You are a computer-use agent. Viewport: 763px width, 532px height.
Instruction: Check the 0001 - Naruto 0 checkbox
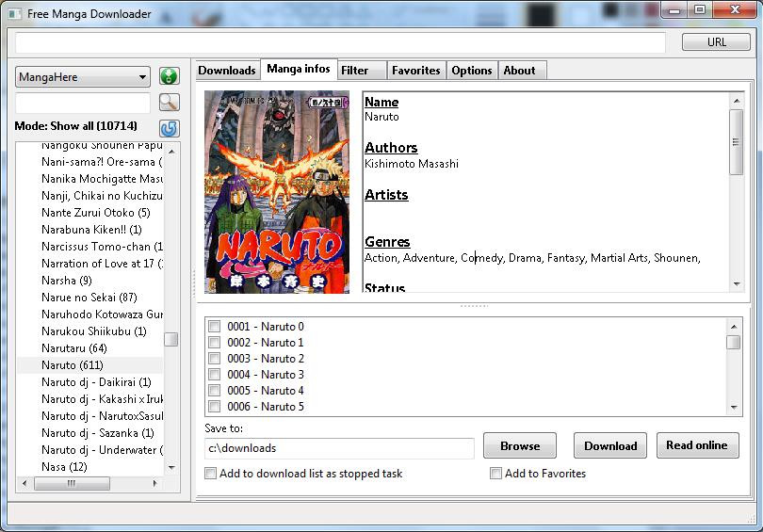(x=214, y=327)
